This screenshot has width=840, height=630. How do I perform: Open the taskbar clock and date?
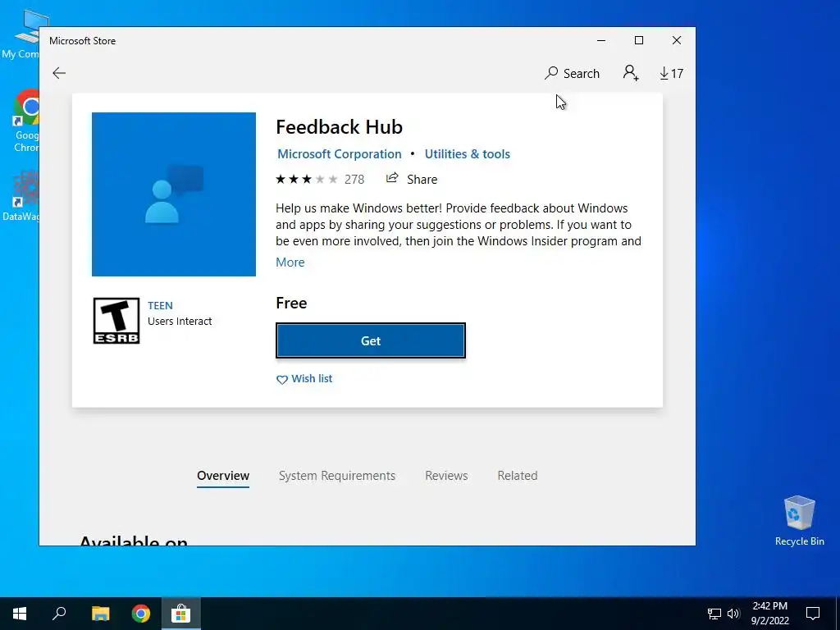coord(769,614)
